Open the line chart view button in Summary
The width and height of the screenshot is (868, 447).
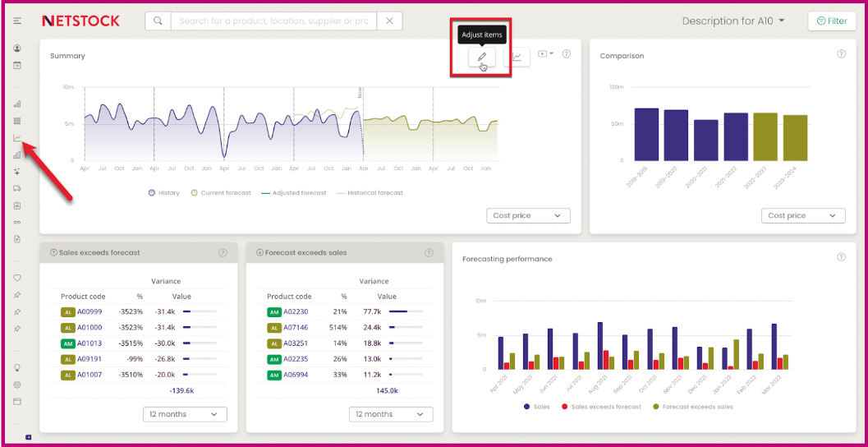516,57
